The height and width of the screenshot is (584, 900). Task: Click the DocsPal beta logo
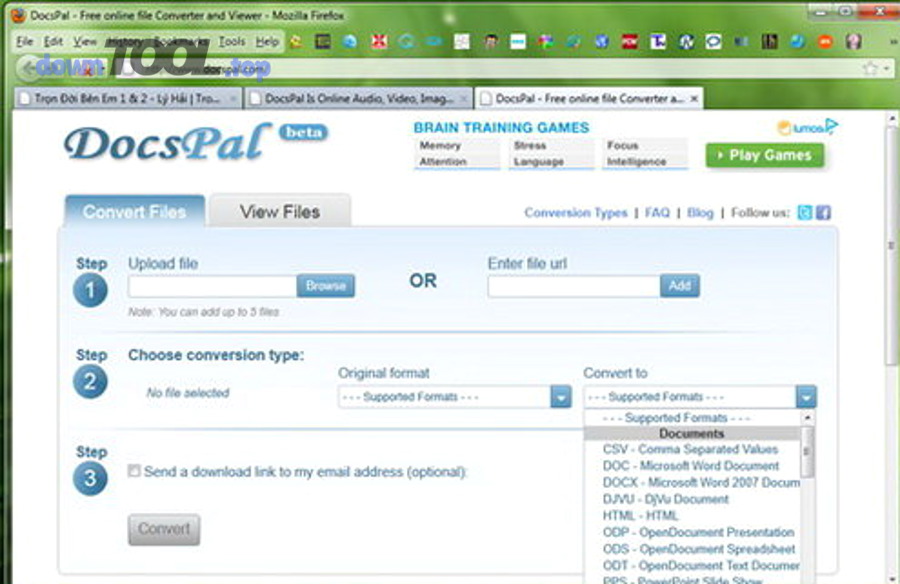pos(195,141)
